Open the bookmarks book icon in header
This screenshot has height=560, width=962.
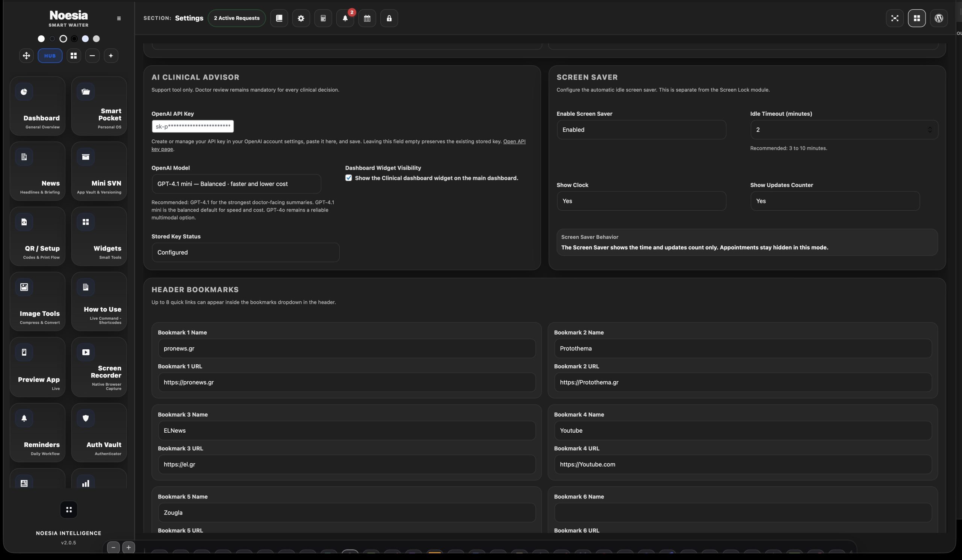tap(279, 18)
